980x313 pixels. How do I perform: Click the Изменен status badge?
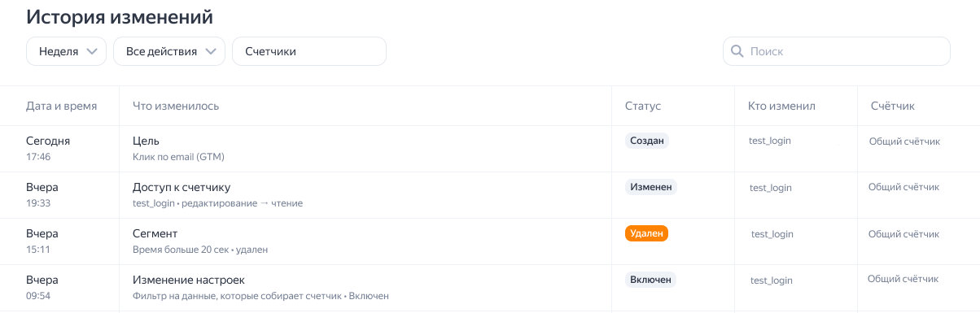pos(651,187)
